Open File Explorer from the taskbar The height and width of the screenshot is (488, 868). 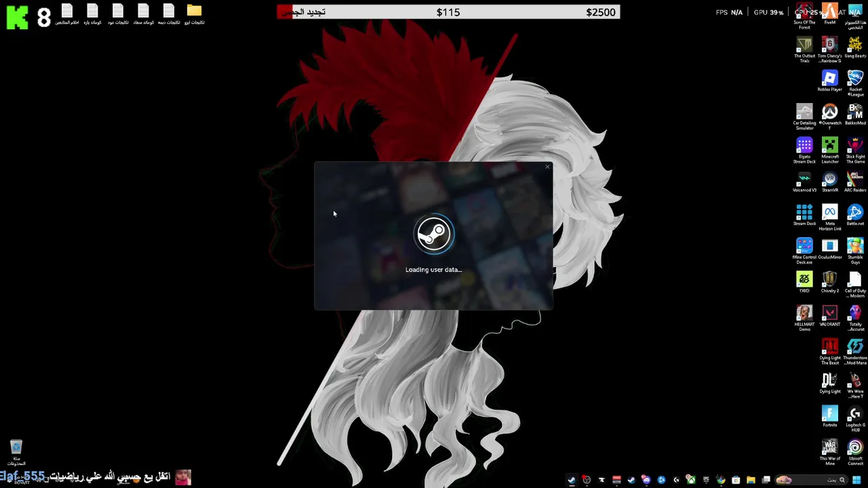click(751, 480)
